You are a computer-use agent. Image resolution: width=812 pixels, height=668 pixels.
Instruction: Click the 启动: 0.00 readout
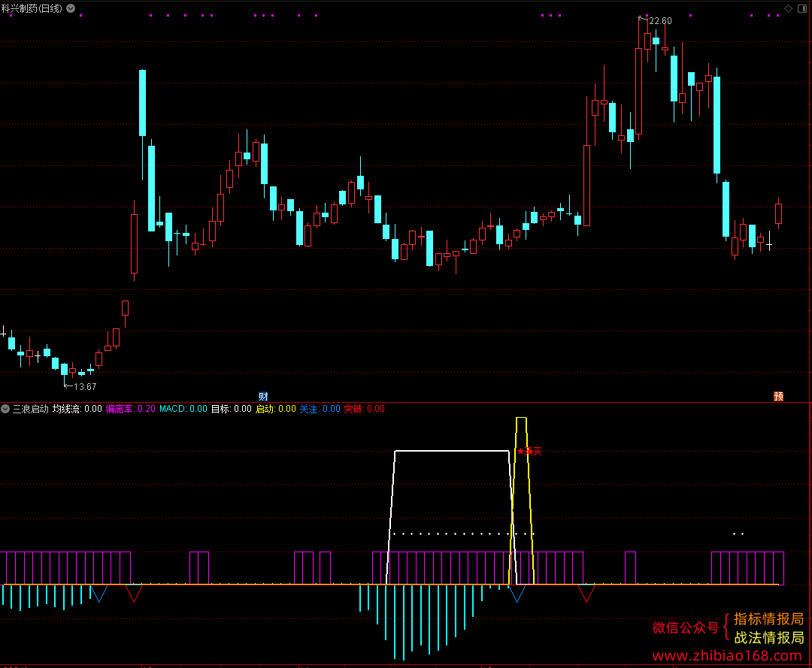tap(276, 409)
